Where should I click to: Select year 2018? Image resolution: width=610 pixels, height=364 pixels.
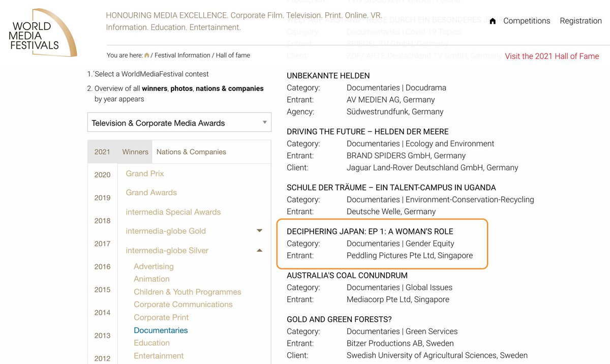point(102,221)
